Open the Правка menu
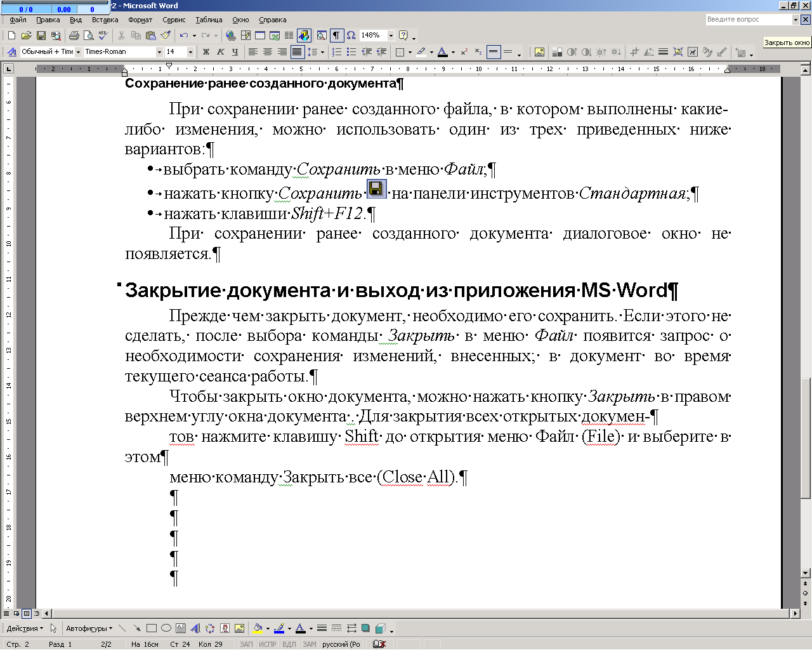 coord(48,20)
